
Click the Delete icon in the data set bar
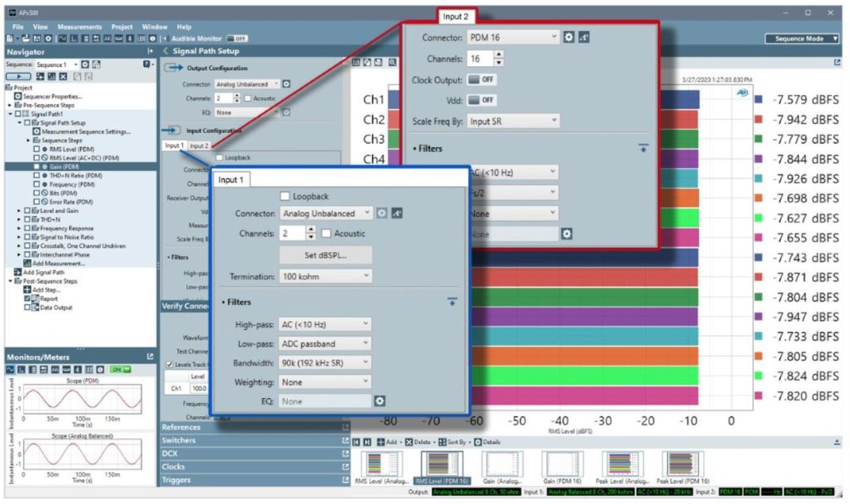coord(409,443)
